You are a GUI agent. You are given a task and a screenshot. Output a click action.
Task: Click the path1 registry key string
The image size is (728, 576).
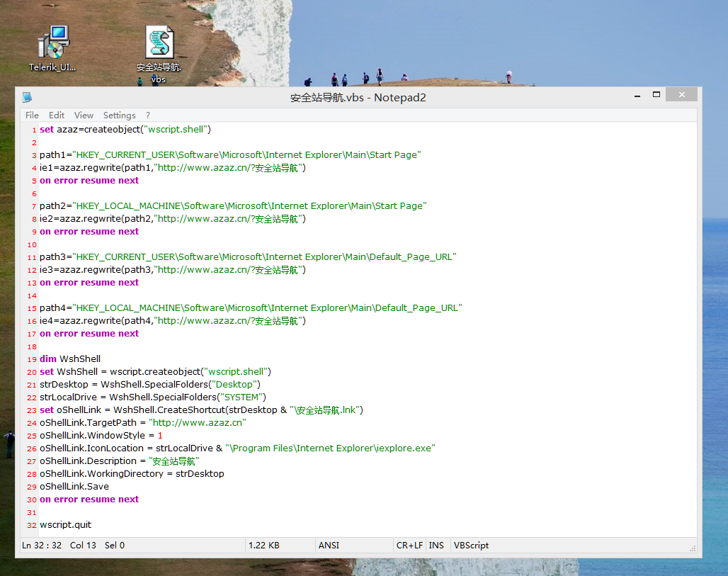click(x=246, y=155)
